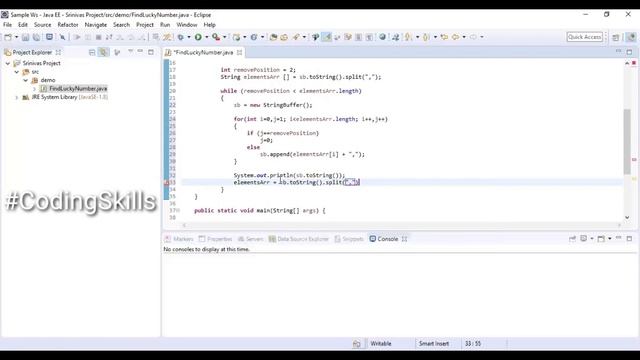Click the Display Selected Console icon
The image size is (640, 360).
(x=584, y=239)
